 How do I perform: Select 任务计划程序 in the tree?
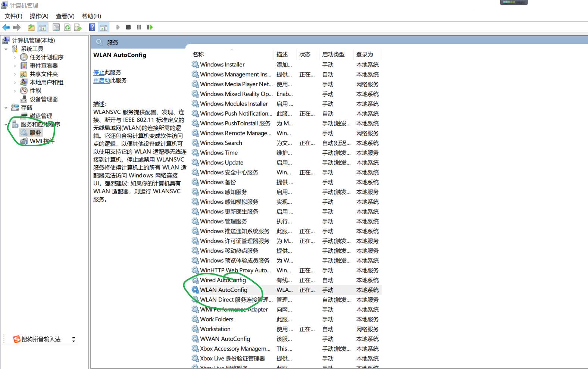tap(47, 57)
